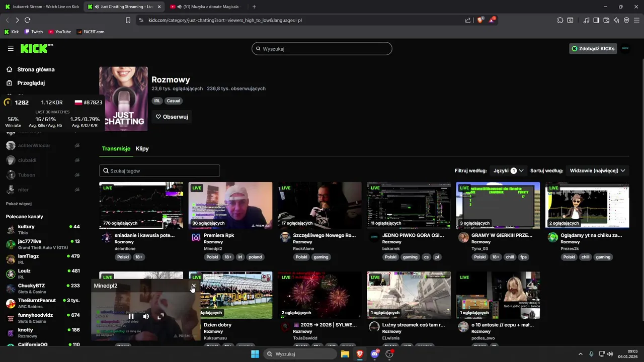
Task: Click the Windows taskbar Wyszukaj search box
Action: (301, 354)
